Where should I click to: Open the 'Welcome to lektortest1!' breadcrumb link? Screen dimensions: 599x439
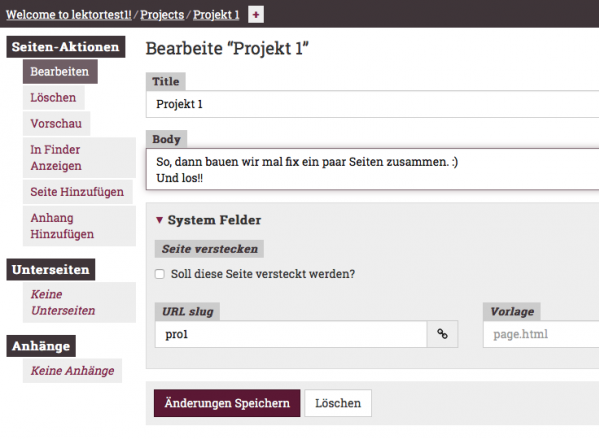69,15
